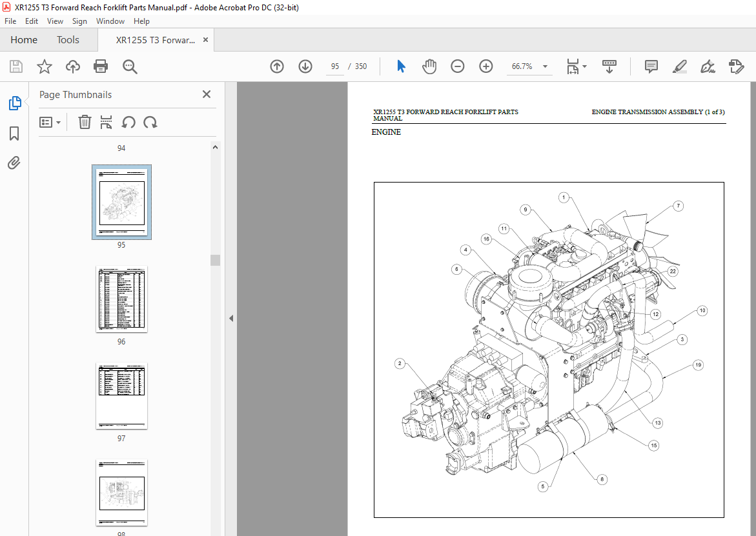The width and height of the screenshot is (756, 536).
Task: Select the Highlight text tool
Action: pos(680,66)
